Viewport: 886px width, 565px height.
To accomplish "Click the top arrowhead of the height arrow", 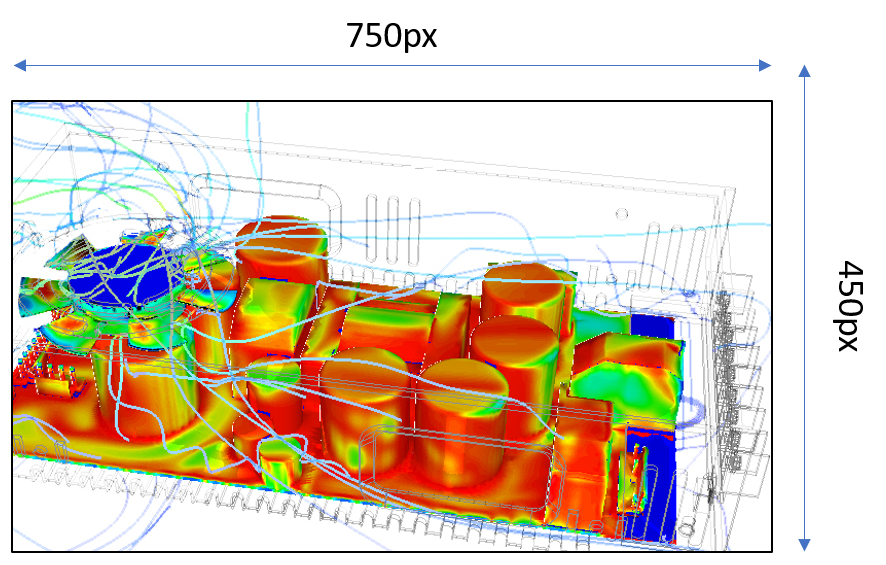I will (805, 71).
